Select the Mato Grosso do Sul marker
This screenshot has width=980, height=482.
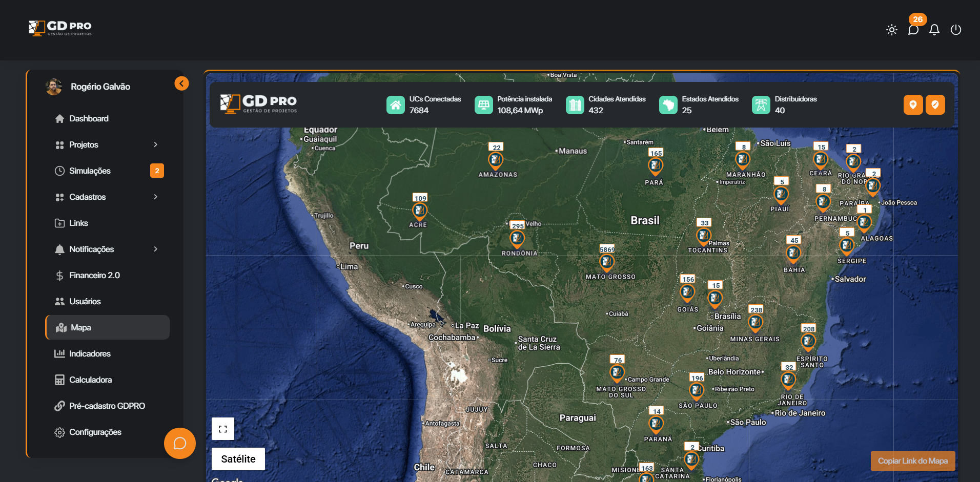[617, 373]
